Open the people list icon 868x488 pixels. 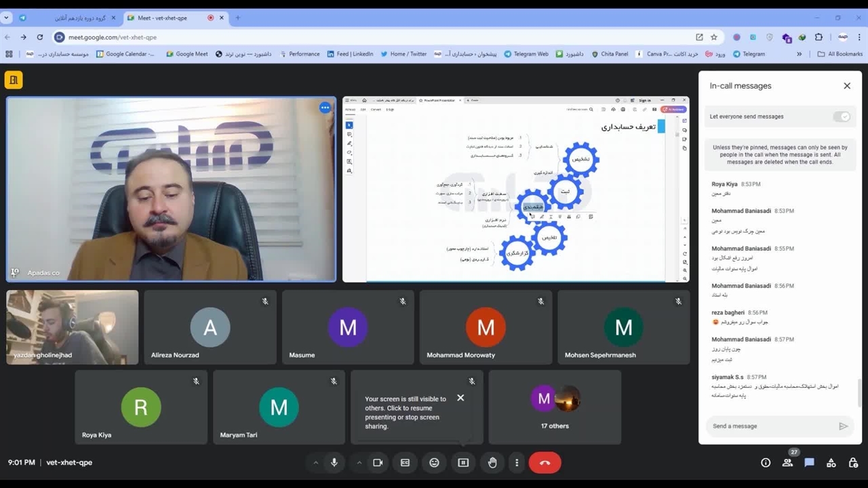point(787,463)
